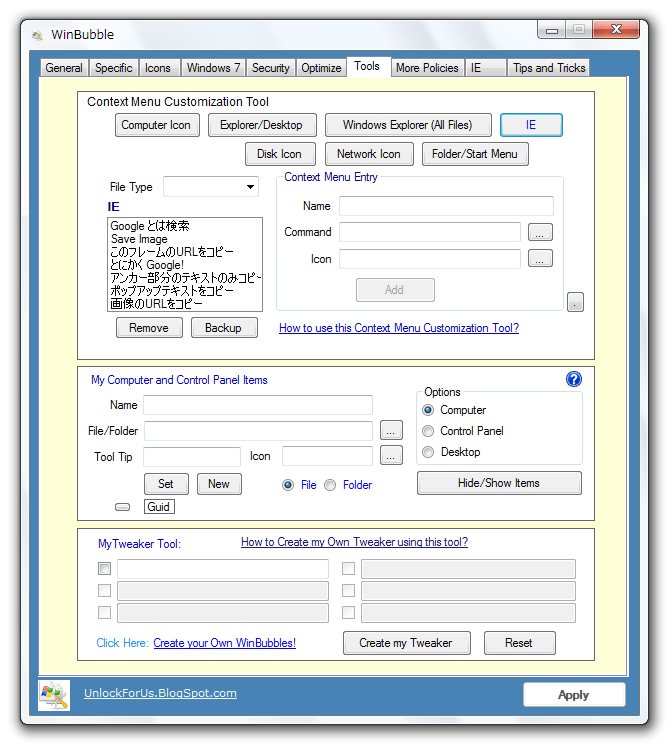Screen dimensions: 672x748
Task: Click the WinBubble logo icon at bottom left
Action: pyautogui.click(x=54, y=696)
